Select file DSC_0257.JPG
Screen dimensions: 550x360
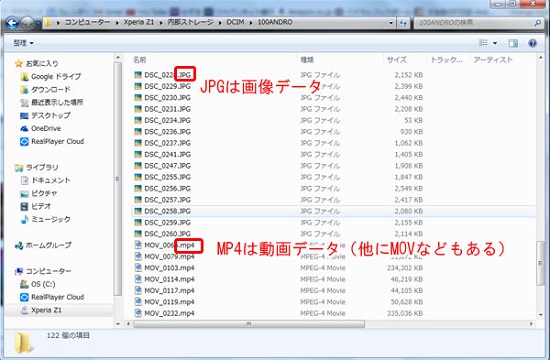167,200
